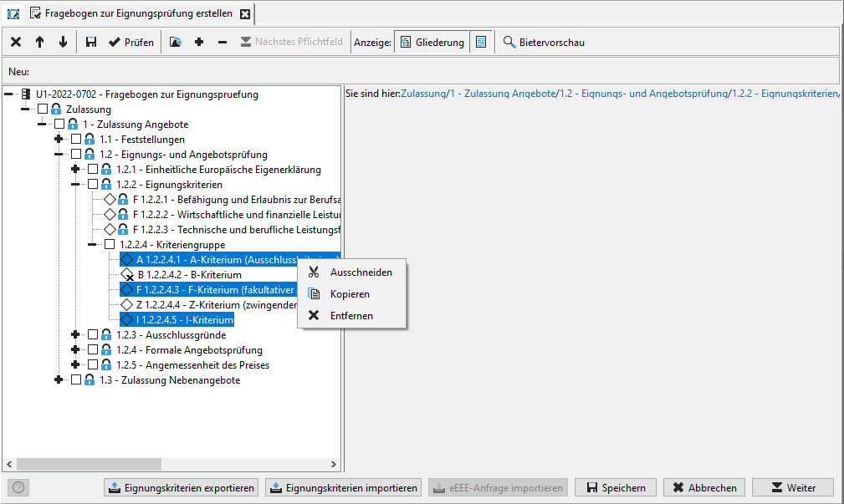The width and height of the screenshot is (844, 504).
Task: Click the right arrow of tree scrollbar
Action: click(x=333, y=464)
